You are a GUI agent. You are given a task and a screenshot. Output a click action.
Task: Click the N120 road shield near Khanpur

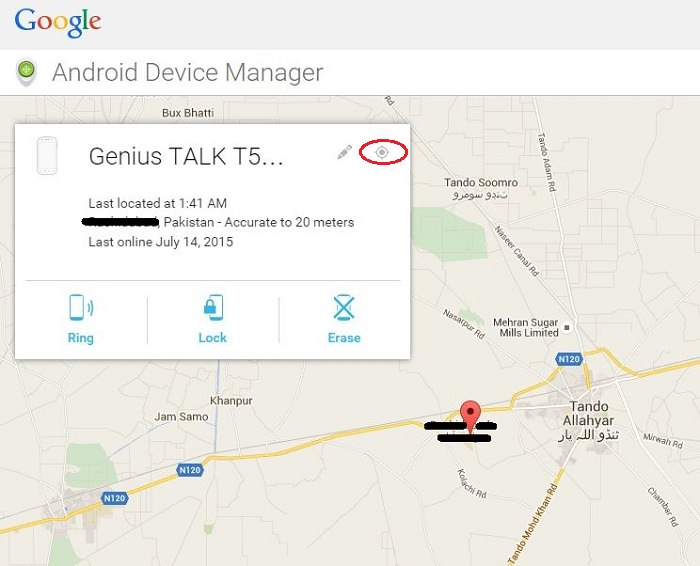[x=190, y=470]
